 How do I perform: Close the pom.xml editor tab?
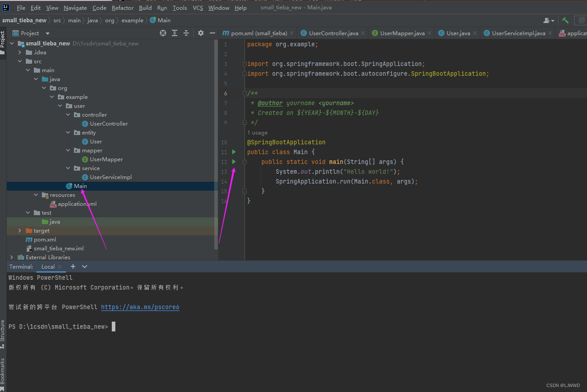[x=292, y=33]
